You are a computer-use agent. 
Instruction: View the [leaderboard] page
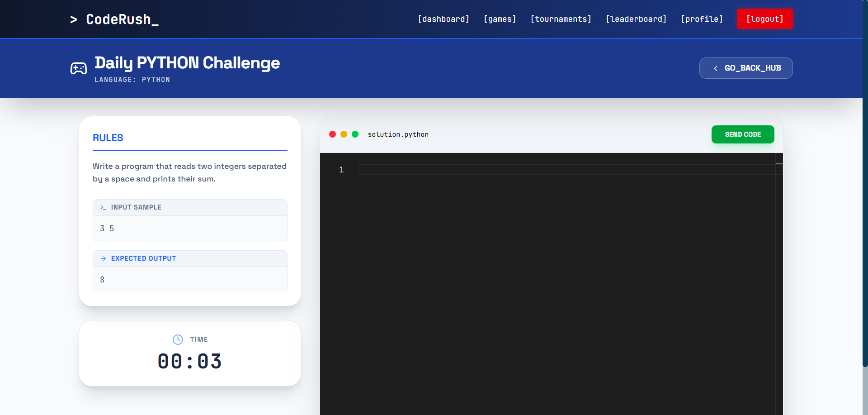point(636,19)
